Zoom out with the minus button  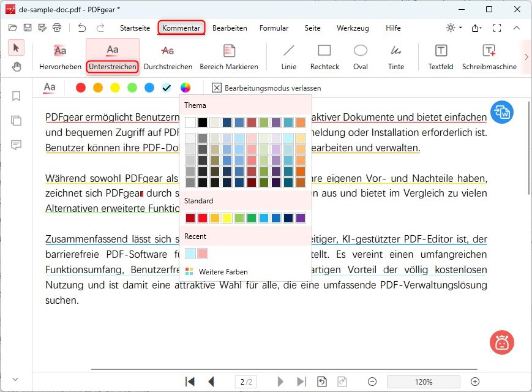372,382
